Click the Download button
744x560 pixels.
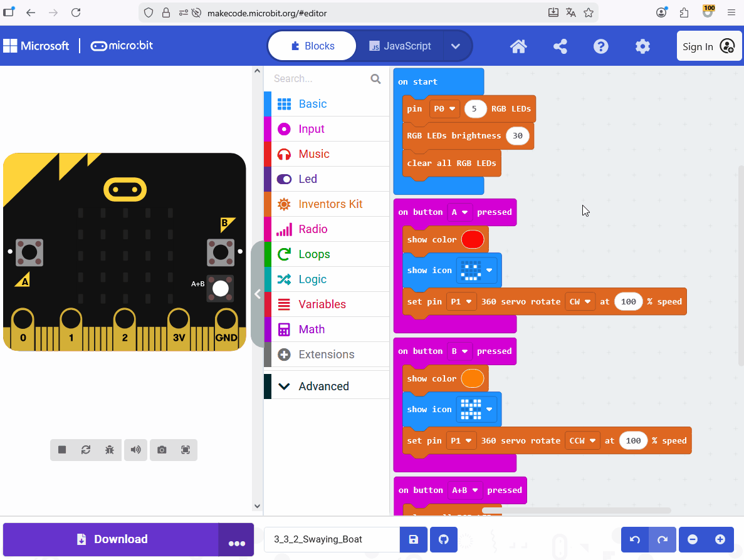(111, 539)
